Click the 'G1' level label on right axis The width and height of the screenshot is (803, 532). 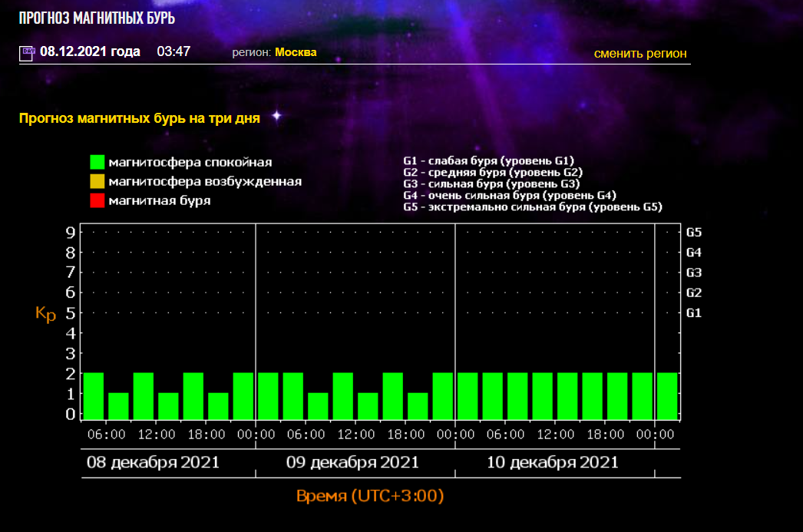coord(694,312)
